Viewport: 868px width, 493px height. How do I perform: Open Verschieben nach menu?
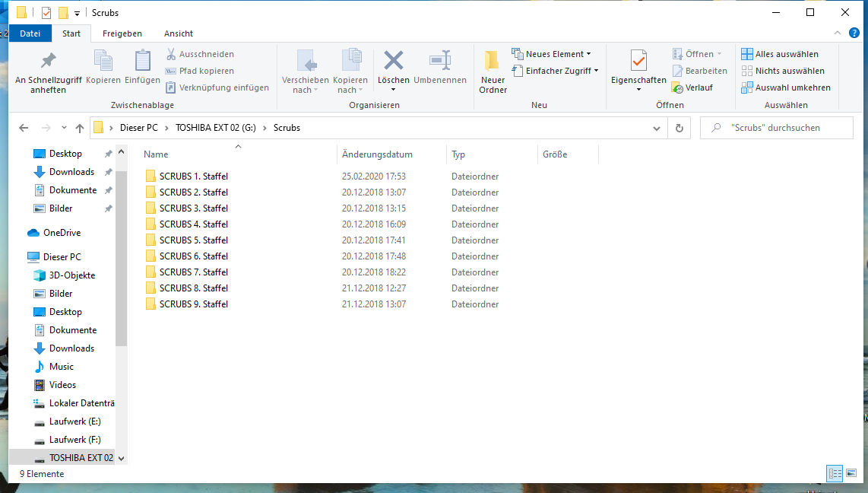[305, 72]
